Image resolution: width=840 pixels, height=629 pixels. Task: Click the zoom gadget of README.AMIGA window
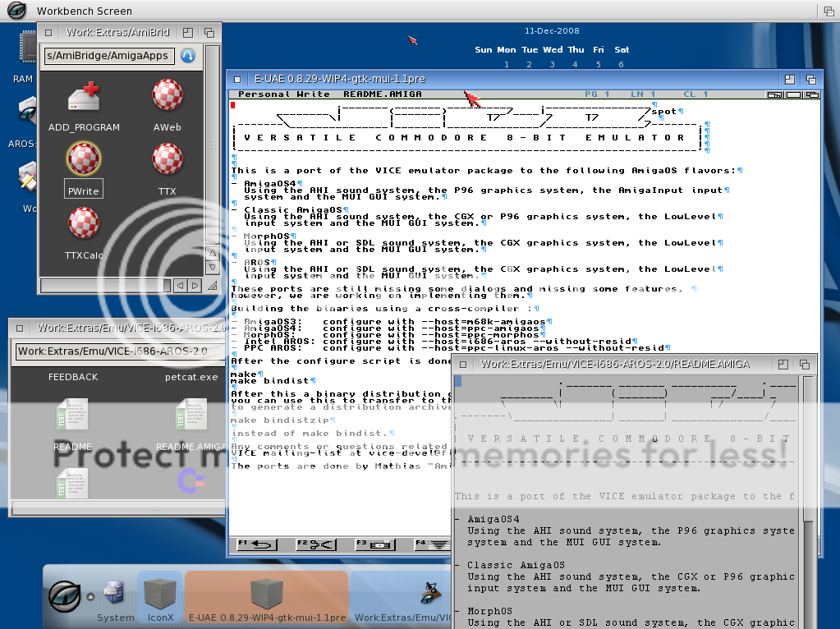click(783, 365)
